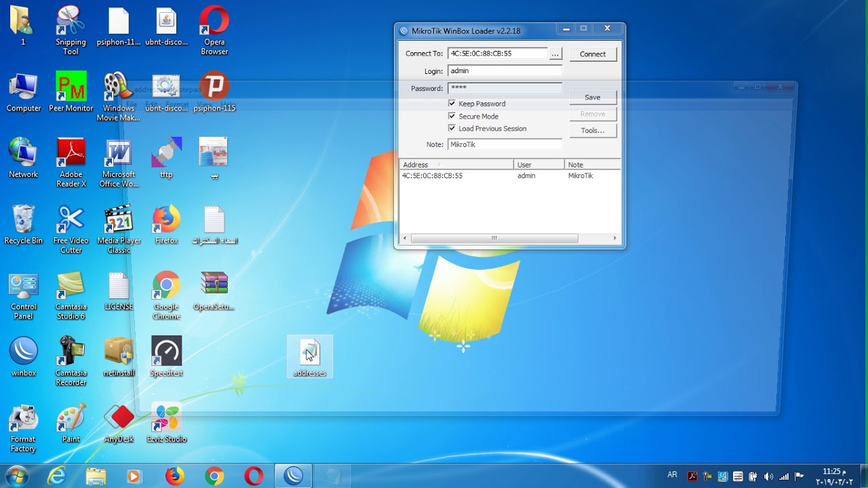Open File Explorer from the taskbar
Image resolution: width=868 pixels, height=488 pixels.
click(96, 476)
